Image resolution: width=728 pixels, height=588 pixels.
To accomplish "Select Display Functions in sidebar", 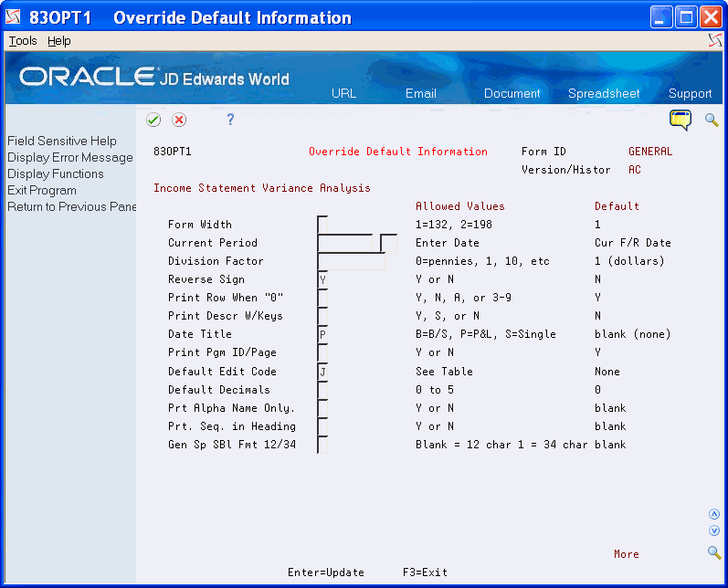I will coord(55,173).
